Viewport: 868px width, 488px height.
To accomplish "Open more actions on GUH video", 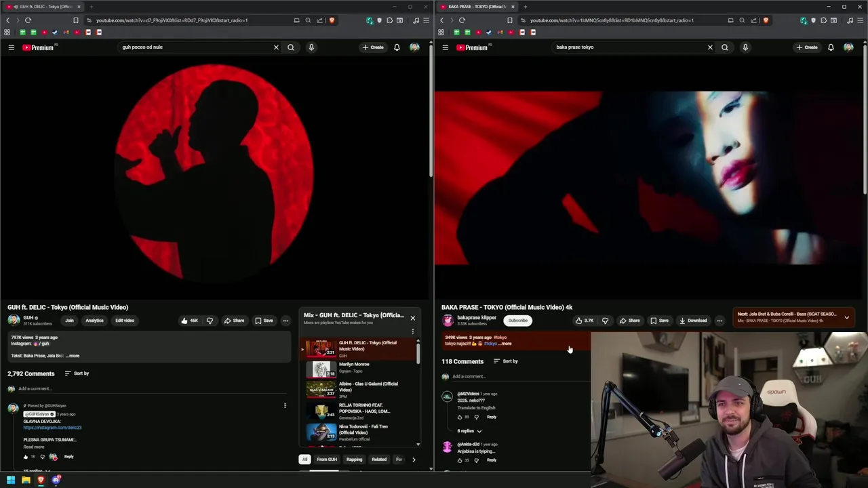I will (285, 321).
